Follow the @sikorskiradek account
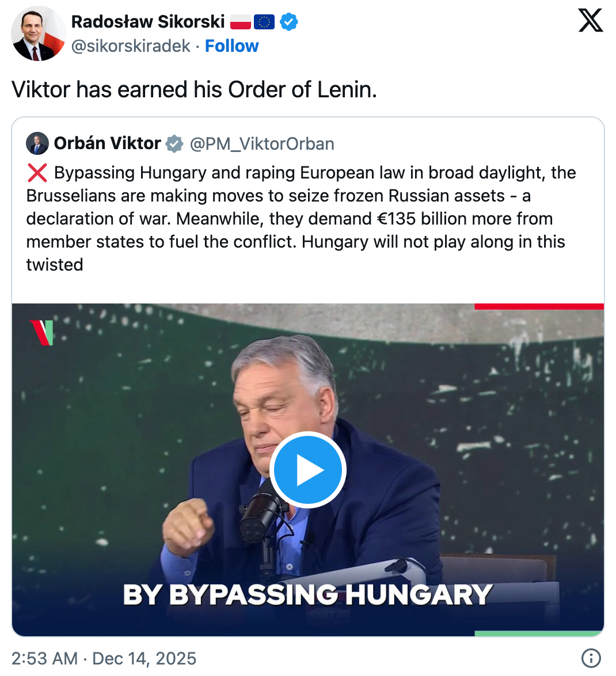Viewport: 616px width, 676px height. [x=231, y=46]
